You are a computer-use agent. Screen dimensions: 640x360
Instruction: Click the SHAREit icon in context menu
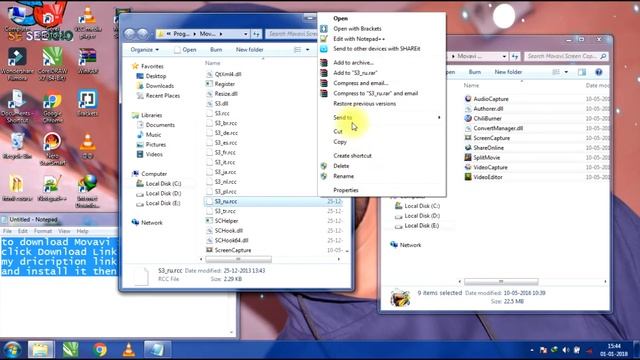point(324,49)
